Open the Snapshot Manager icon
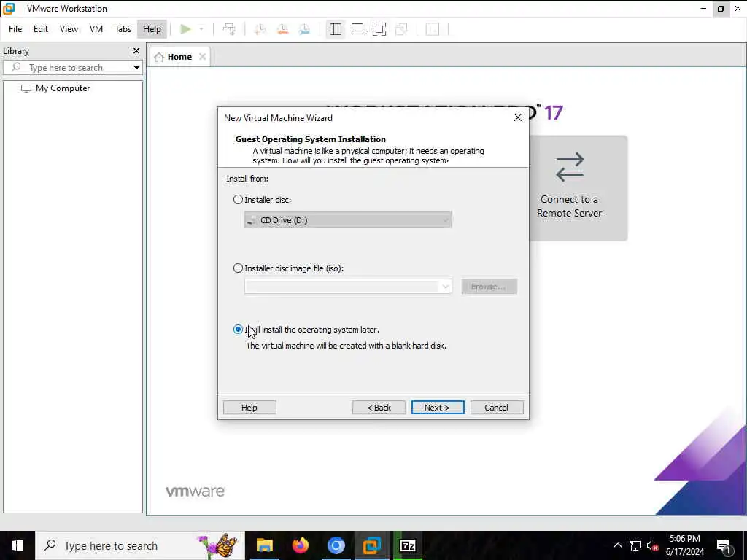Viewport: 747px width, 560px height. pyautogui.click(x=304, y=29)
